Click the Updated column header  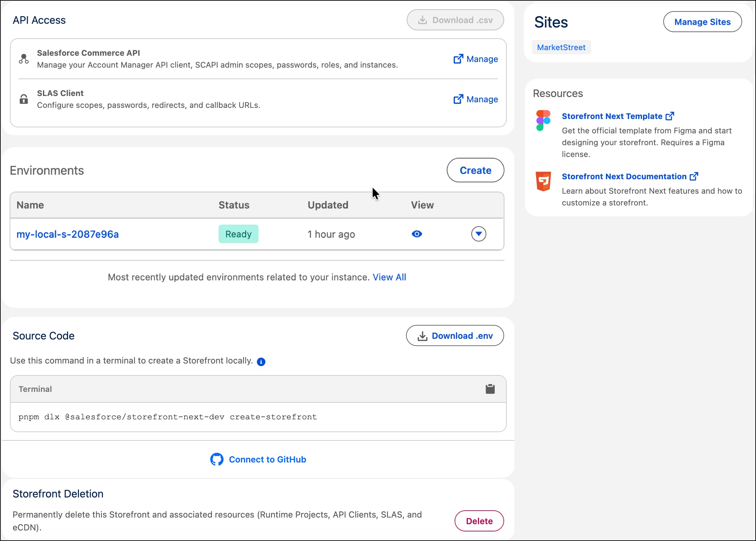tap(328, 205)
